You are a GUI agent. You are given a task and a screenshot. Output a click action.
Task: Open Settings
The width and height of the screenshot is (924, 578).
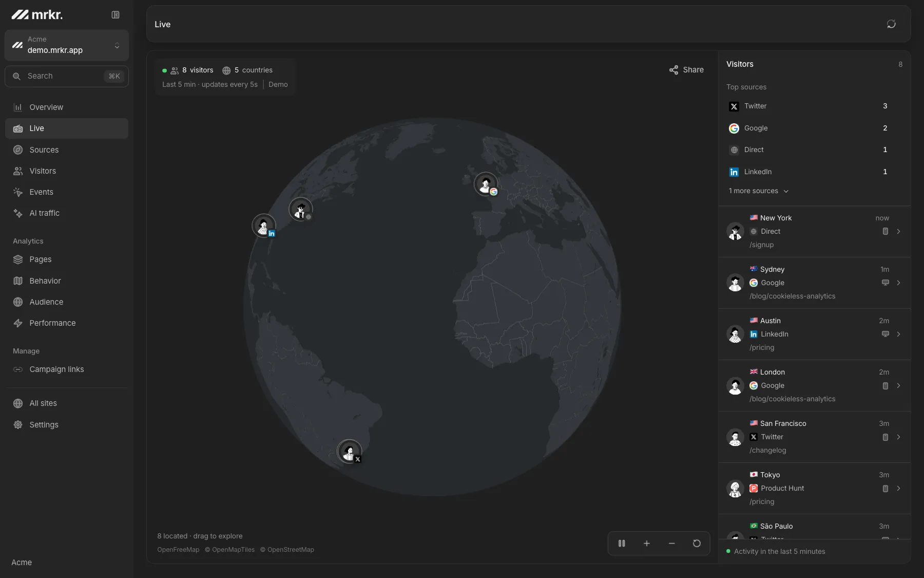[x=67, y=425]
